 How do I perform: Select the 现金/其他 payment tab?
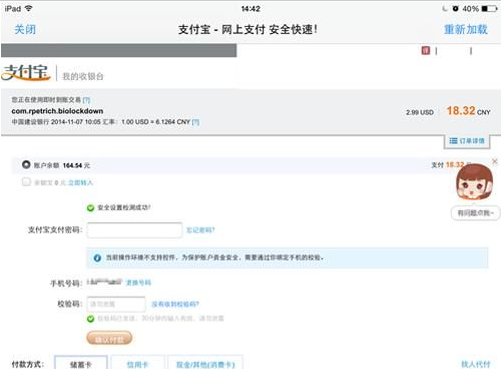pyautogui.click(x=205, y=363)
